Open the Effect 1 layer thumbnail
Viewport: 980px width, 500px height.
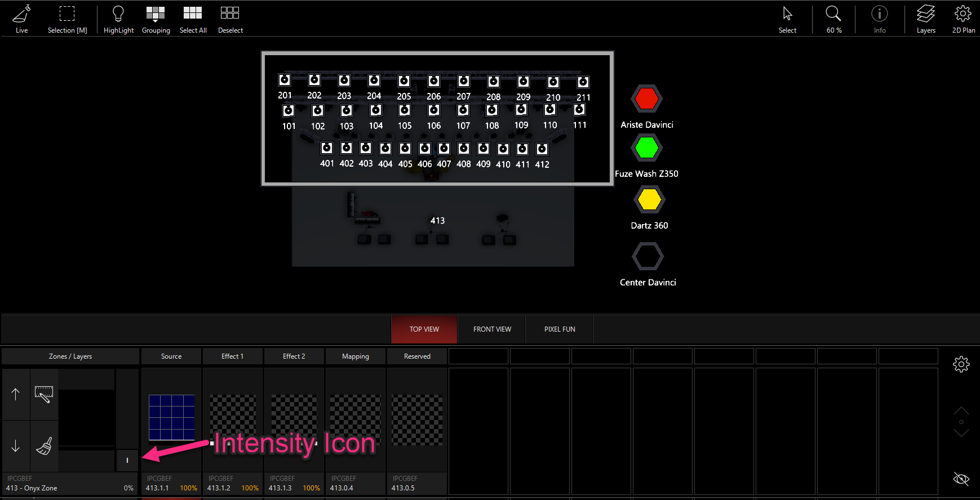233,419
